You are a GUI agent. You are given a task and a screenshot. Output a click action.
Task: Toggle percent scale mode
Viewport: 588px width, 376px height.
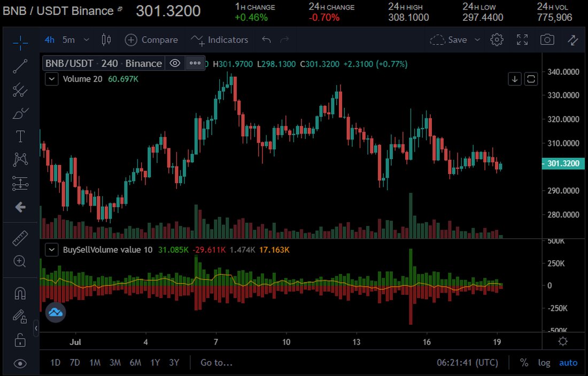(x=524, y=363)
